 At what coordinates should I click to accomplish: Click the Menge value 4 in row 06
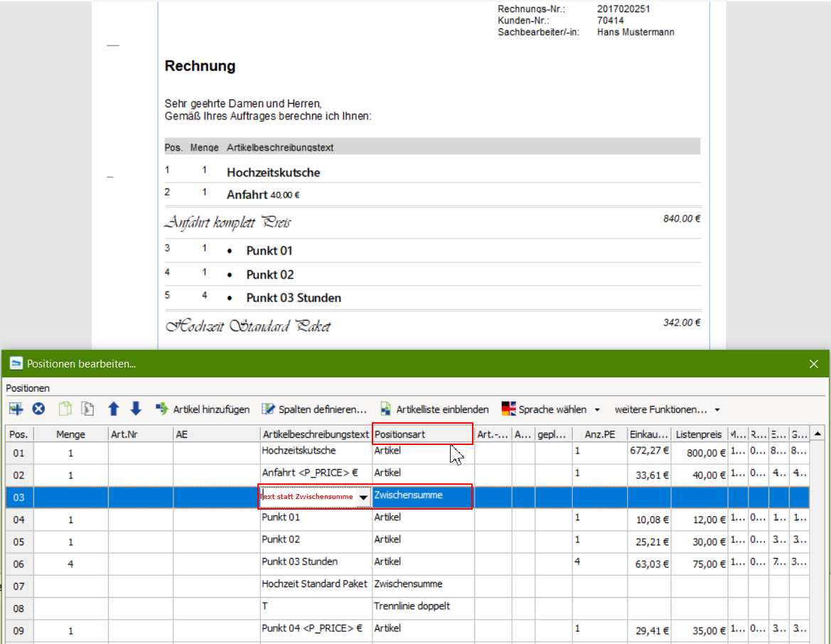point(71,564)
